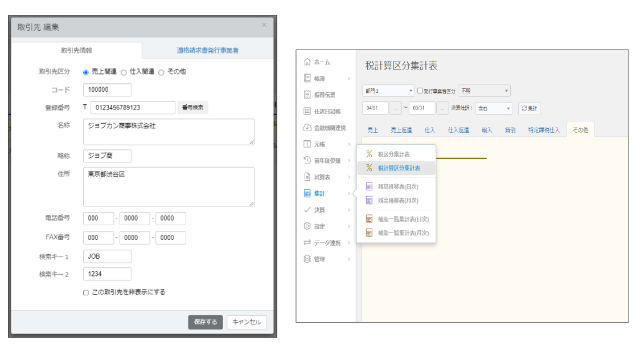The image size is (644, 358).
Task: Click the キャンセル button
Action: tap(247, 322)
